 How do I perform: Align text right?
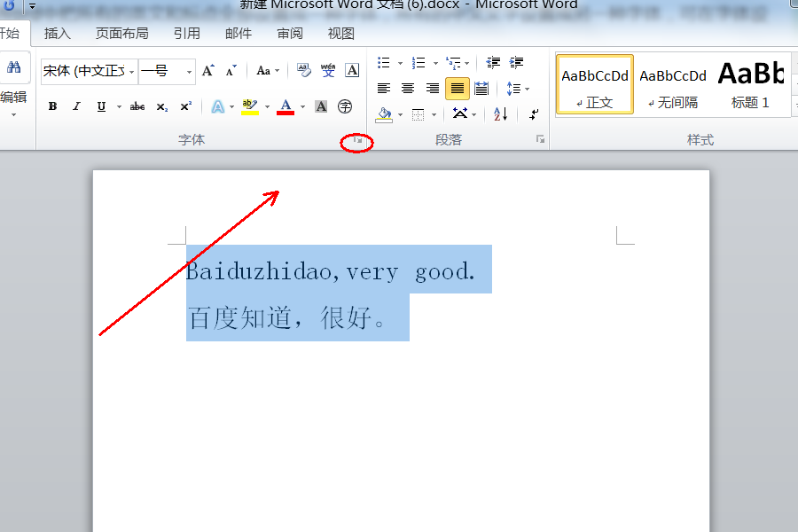click(x=433, y=89)
